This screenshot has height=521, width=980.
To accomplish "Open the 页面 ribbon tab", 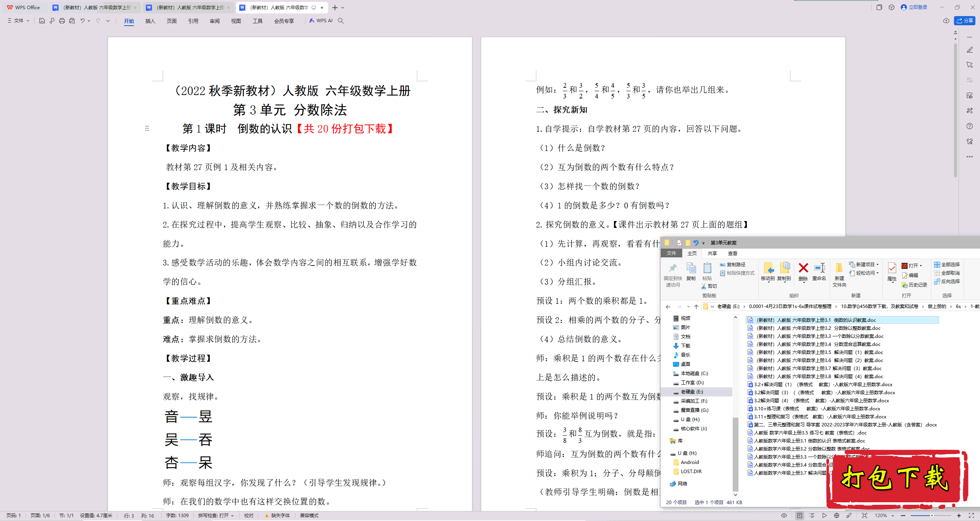I will 171,21.
